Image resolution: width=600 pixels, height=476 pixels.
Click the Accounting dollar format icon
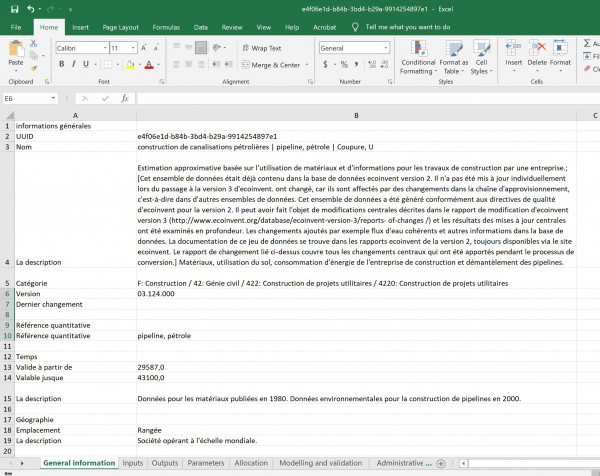tap(325, 64)
